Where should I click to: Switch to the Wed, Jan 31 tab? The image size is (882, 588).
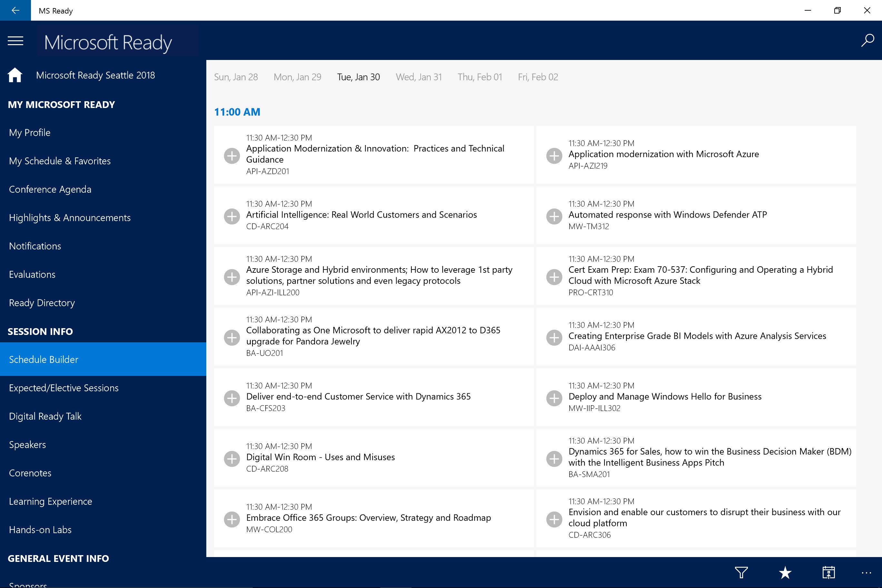pyautogui.click(x=418, y=77)
